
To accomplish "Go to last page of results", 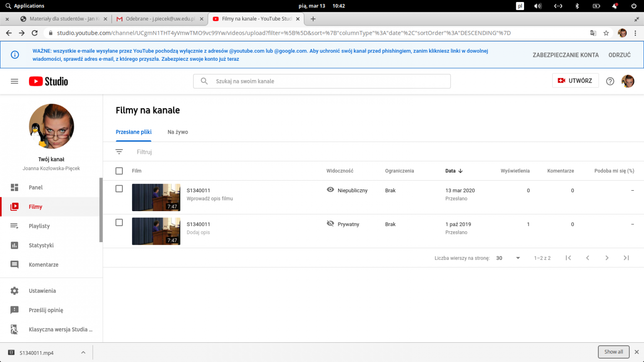I will tap(626, 258).
